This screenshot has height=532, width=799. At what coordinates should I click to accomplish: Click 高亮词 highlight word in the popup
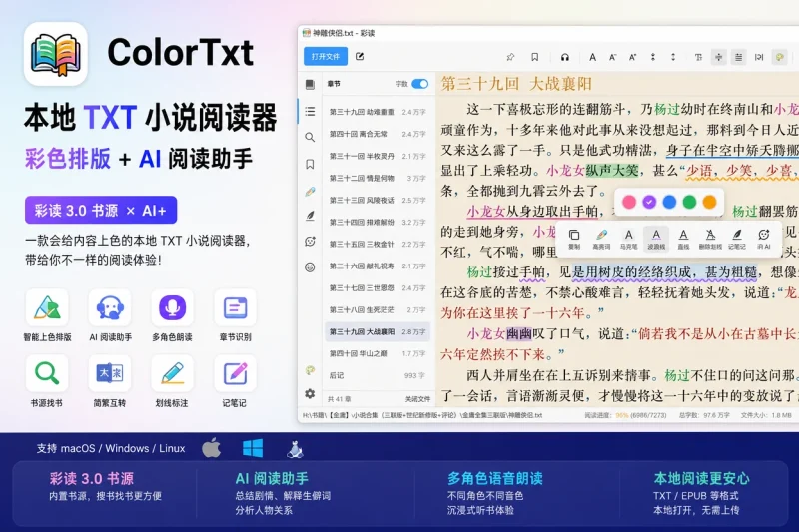click(602, 239)
